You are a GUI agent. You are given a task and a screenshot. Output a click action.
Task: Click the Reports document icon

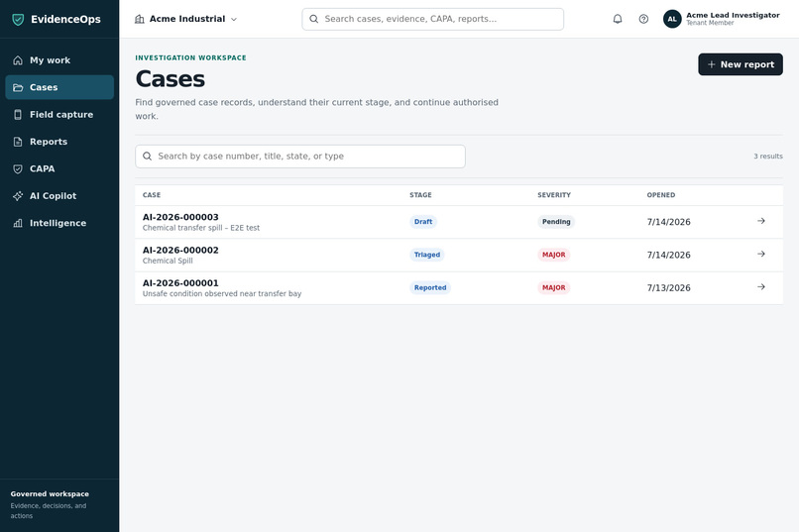tap(18, 142)
